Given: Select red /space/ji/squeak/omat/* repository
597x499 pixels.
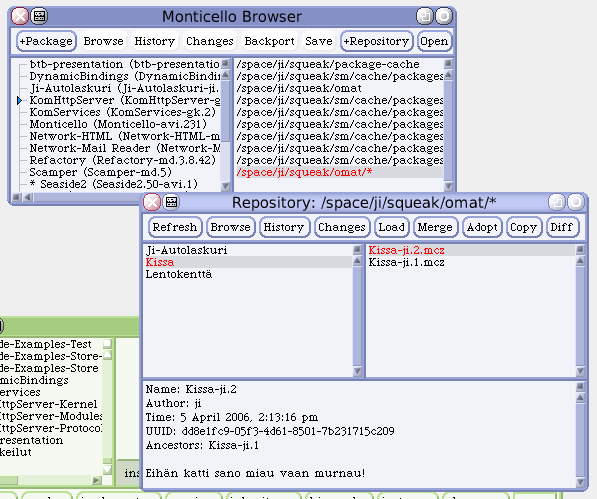Looking at the screenshot, I should 339,172.
